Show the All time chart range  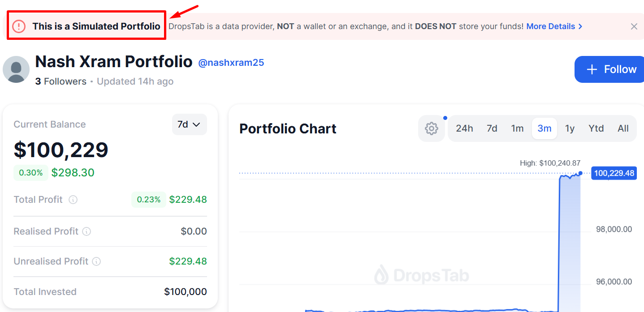point(623,128)
